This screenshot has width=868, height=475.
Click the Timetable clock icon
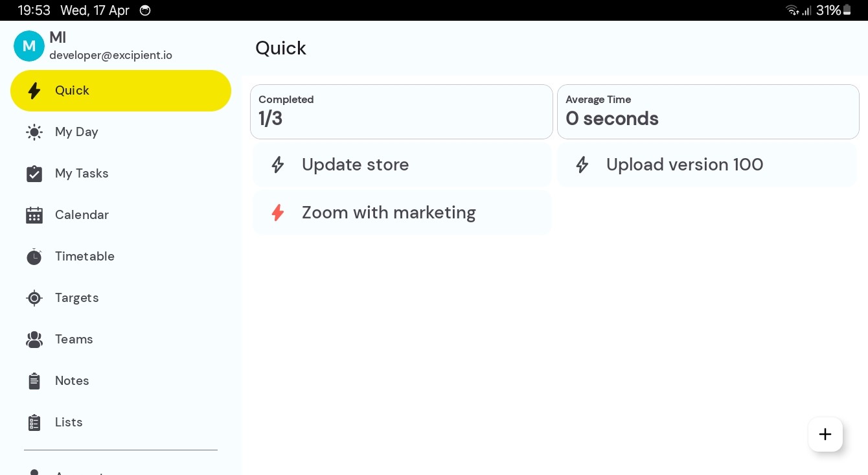[34, 257]
